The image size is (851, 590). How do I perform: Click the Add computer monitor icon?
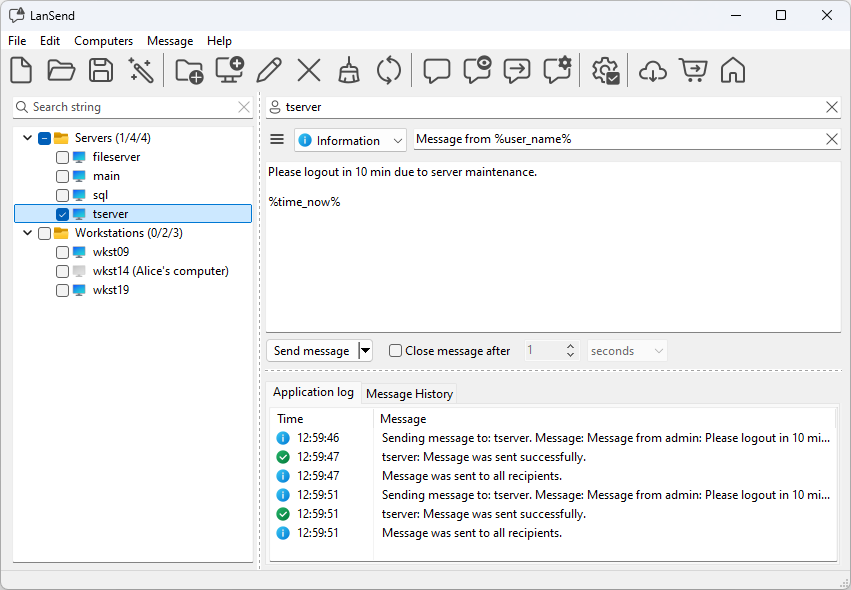point(230,71)
